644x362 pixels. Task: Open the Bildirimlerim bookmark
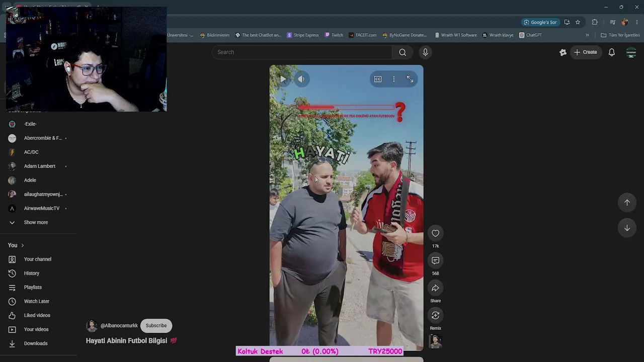pos(214,35)
